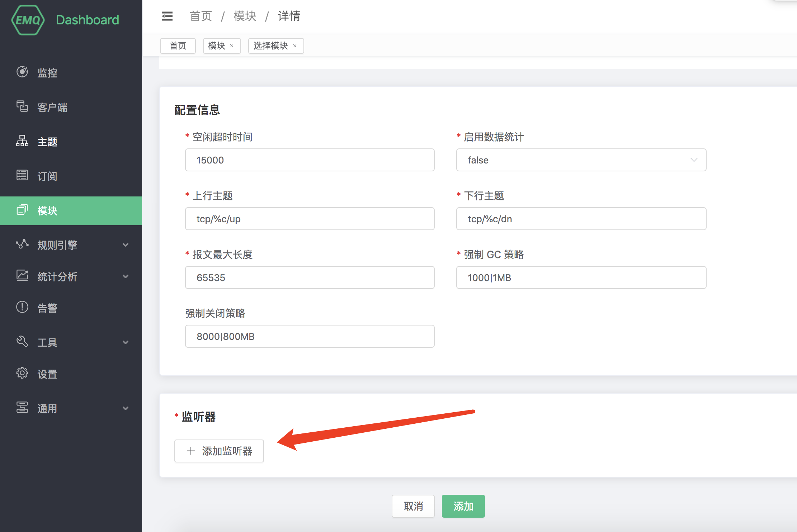Expand 规则引擎 sidebar submenu
Image resolution: width=797 pixels, height=532 pixels.
click(126, 245)
